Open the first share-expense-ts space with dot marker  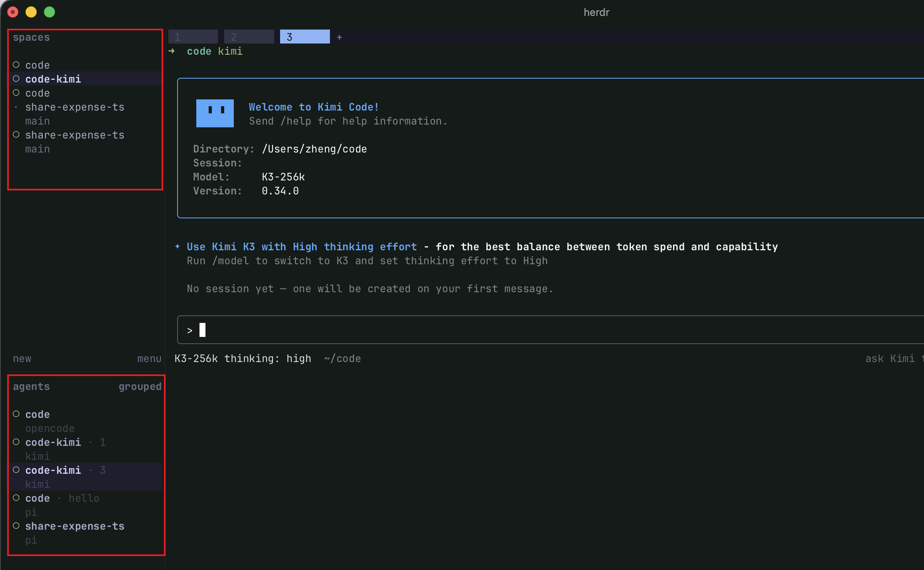[x=85, y=114]
